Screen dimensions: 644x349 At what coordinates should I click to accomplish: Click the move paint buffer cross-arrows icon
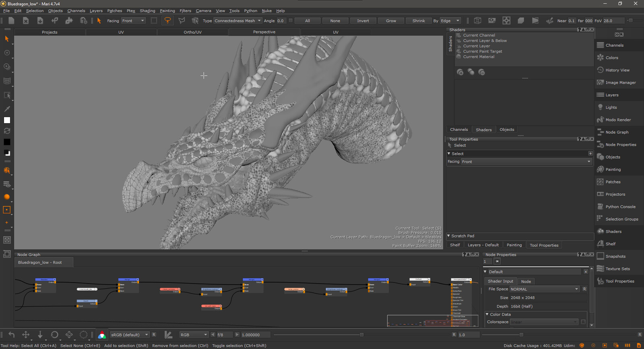pyautogui.click(x=26, y=335)
